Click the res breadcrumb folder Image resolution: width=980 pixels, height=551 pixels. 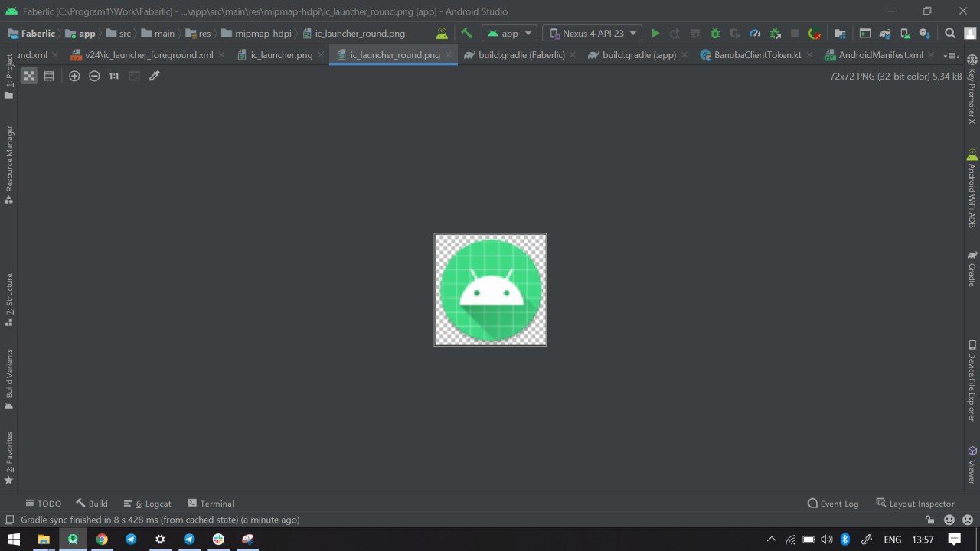click(198, 34)
